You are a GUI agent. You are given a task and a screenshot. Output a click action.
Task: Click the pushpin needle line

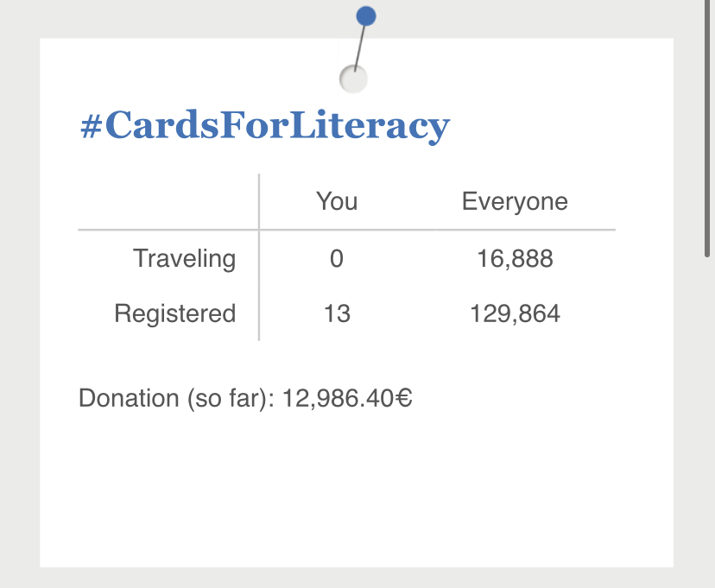pos(360,46)
